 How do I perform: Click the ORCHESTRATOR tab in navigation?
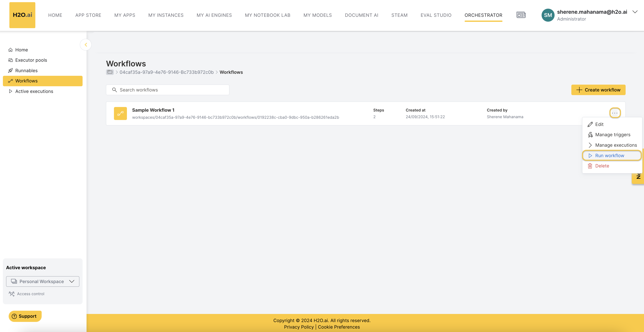click(x=484, y=15)
